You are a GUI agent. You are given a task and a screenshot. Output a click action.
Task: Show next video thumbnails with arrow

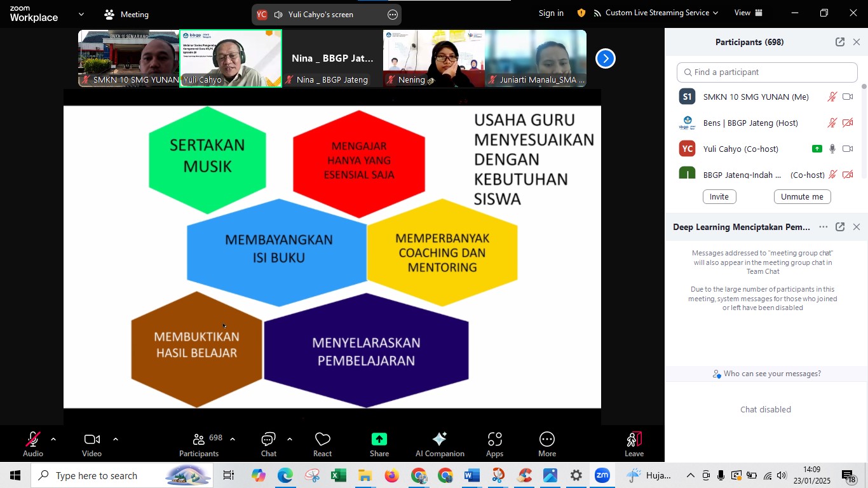coord(605,58)
